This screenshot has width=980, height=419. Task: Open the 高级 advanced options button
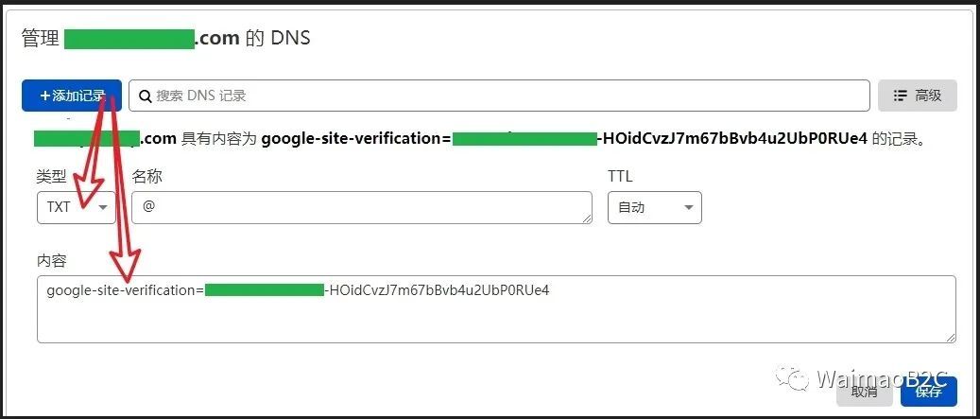pyautogui.click(x=917, y=96)
